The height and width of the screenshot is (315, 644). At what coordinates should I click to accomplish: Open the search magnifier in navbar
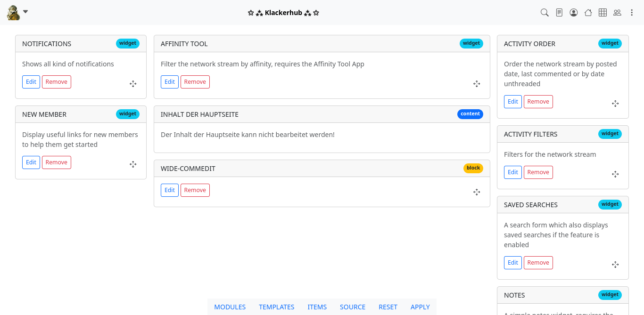point(545,13)
